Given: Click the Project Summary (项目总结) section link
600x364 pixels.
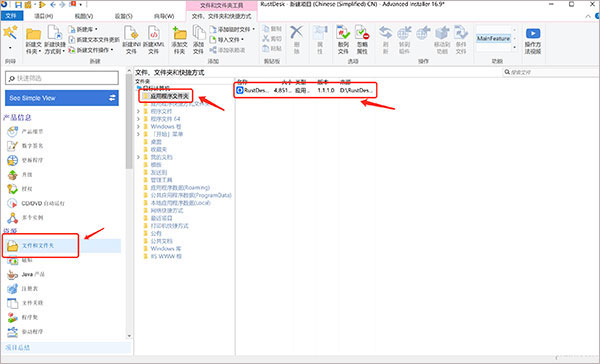Looking at the screenshot, I should pyautogui.click(x=18, y=348).
